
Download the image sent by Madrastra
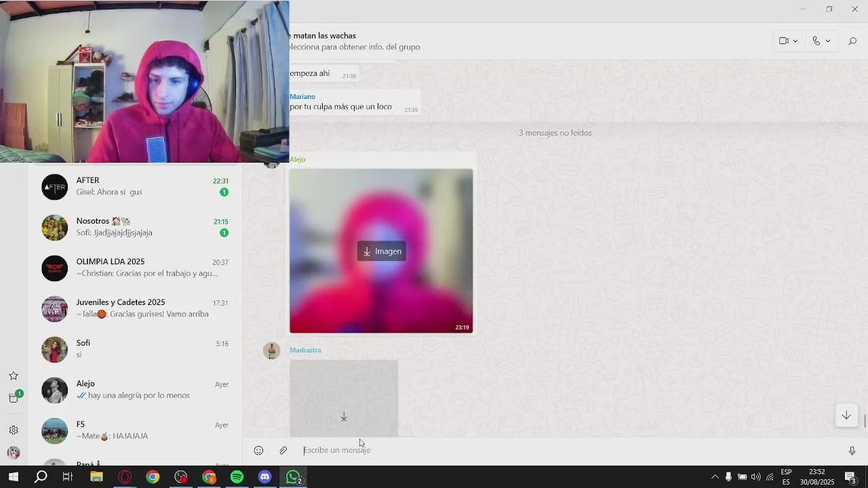click(344, 416)
